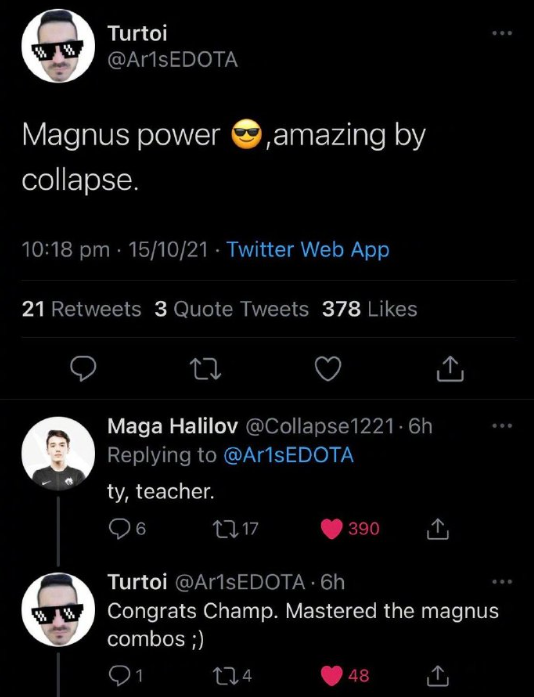The width and height of the screenshot is (534, 697).
Task: Open more options for main tweet
Action: pos(502,33)
